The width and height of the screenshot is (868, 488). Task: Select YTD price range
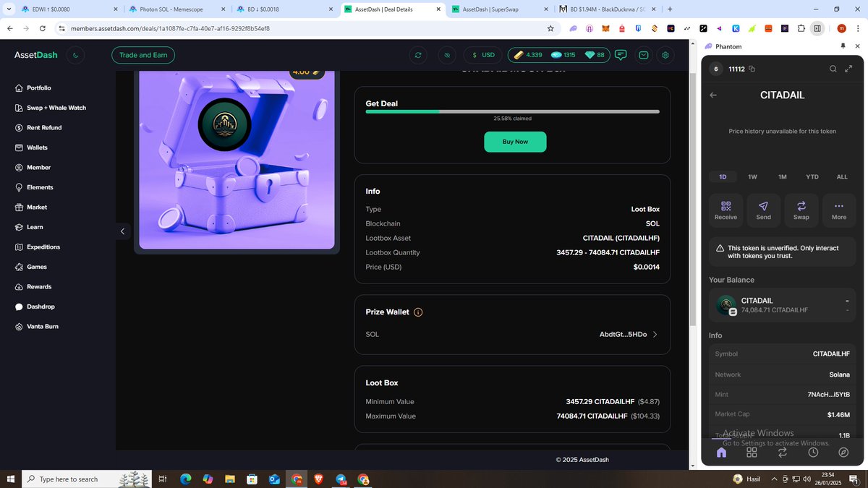tap(812, 176)
